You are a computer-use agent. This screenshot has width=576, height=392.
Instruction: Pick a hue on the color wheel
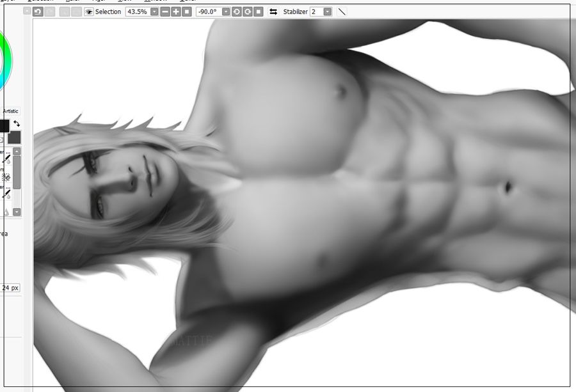[7, 61]
